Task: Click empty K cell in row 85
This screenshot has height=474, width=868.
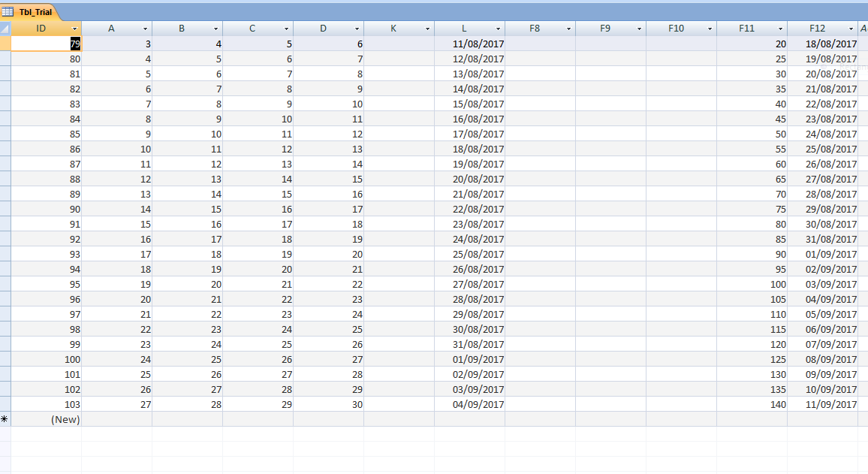Action: point(399,134)
